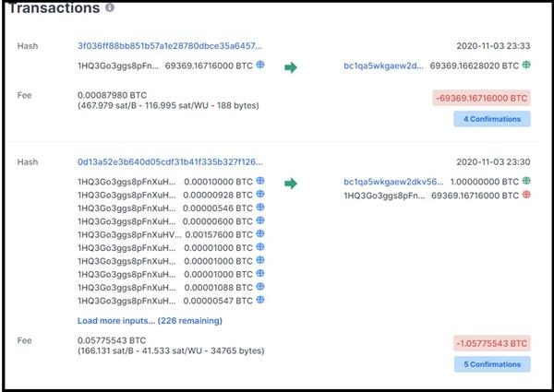Select the timestamp 2020-11-03 23:30
The height and width of the screenshot is (392, 554).
[x=493, y=162]
